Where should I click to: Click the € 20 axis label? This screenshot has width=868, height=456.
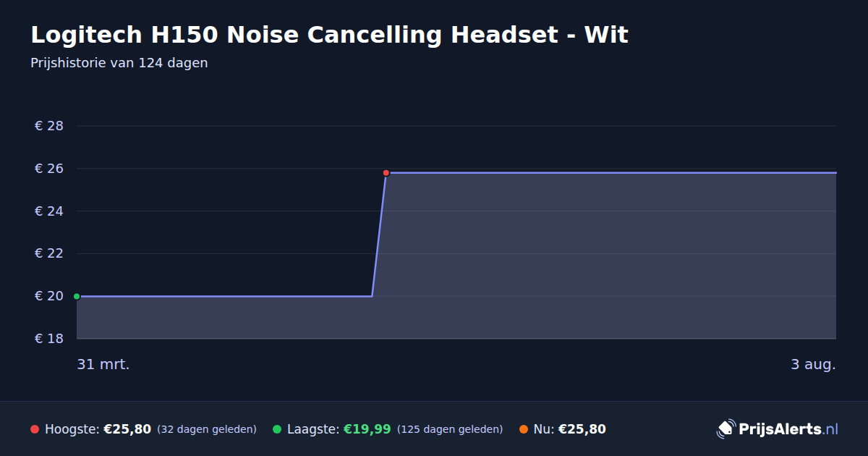(x=49, y=296)
